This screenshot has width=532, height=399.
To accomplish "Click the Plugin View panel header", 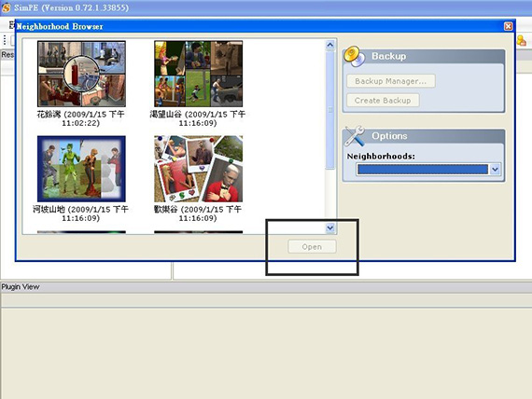I will [x=266, y=287].
